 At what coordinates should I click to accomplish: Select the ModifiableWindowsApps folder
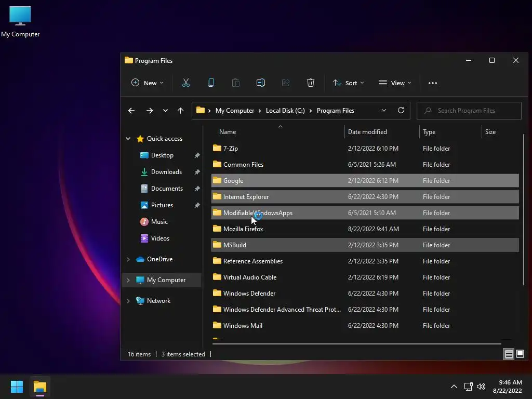pos(365,212)
